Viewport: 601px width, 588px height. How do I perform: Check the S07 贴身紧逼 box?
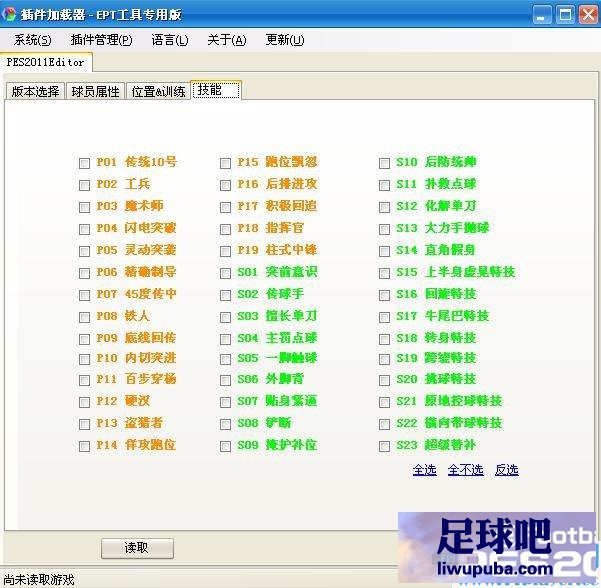(225, 402)
